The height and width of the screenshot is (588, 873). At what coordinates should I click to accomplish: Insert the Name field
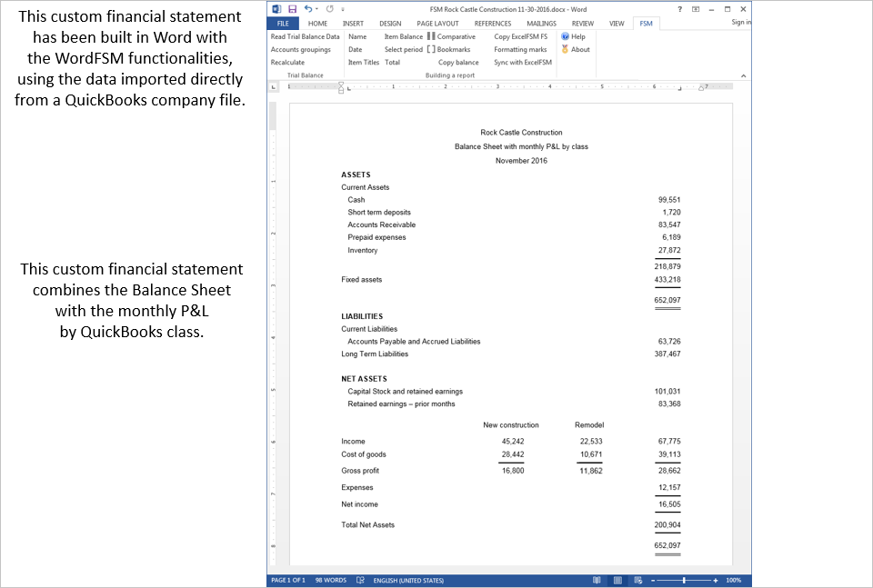(357, 36)
